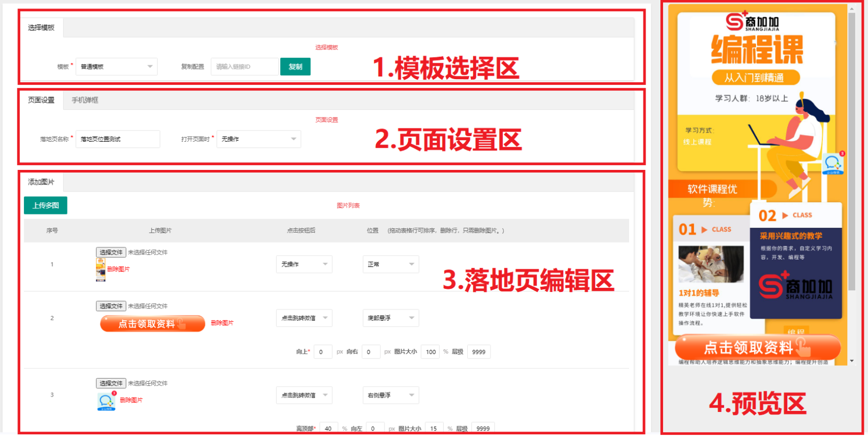Click the row number 2 cell

(x=52, y=318)
